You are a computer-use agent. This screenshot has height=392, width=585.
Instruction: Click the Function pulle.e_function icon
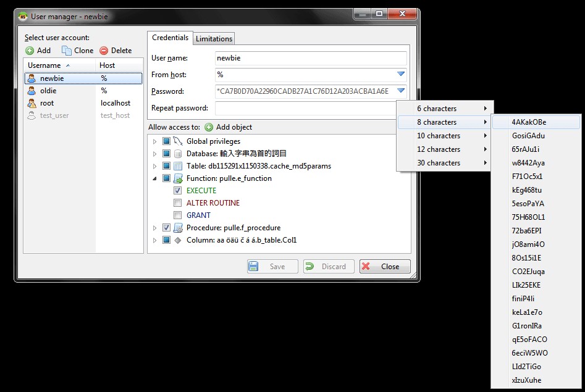(178, 178)
